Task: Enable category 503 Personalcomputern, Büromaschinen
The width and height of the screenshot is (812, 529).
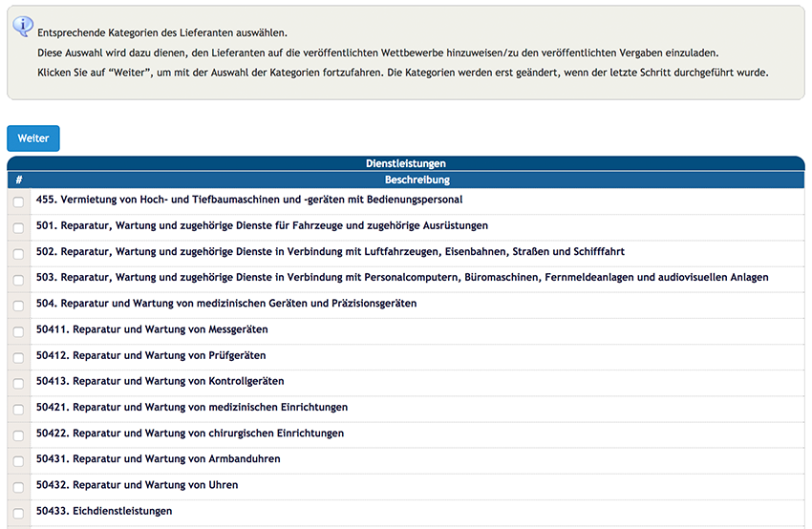Action: click(x=19, y=280)
